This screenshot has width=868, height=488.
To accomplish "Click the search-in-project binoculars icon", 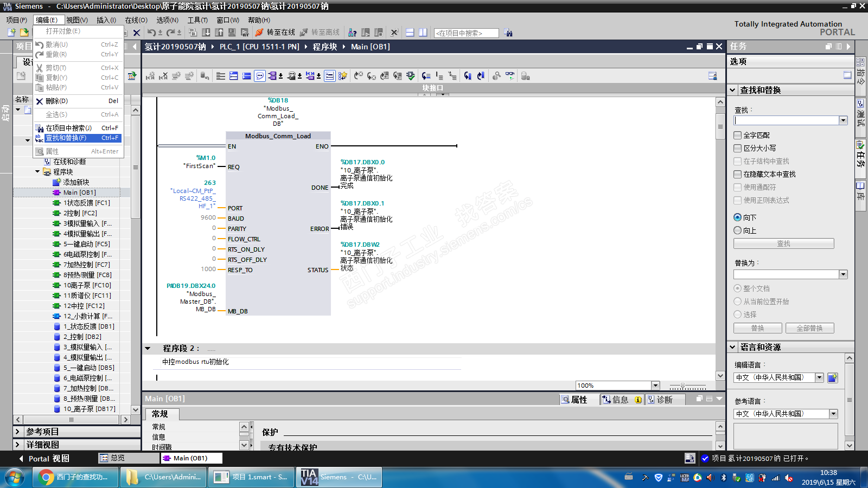I will [x=508, y=33].
